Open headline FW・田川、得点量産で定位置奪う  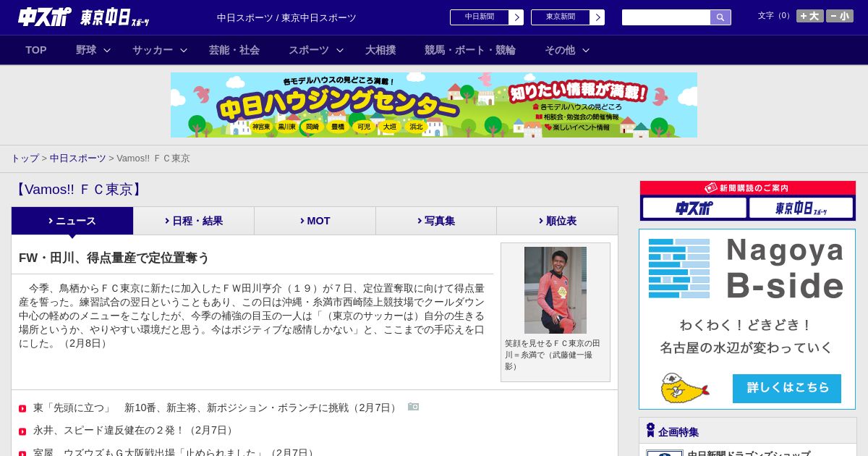point(114,258)
